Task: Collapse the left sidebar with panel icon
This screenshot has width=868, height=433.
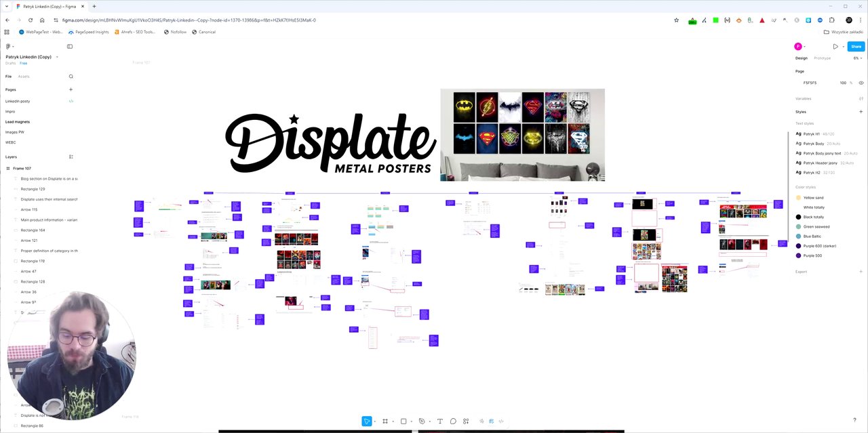Action: tap(70, 46)
